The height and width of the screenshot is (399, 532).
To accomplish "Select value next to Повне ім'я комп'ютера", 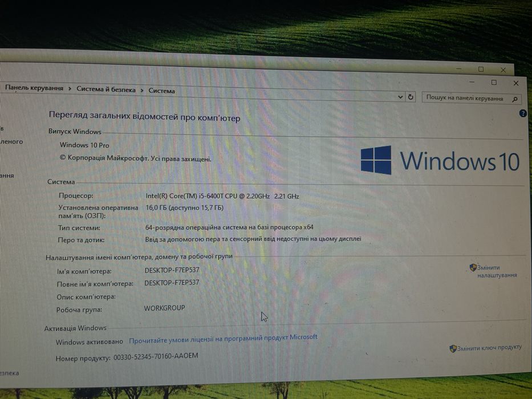I will [x=172, y=283].
